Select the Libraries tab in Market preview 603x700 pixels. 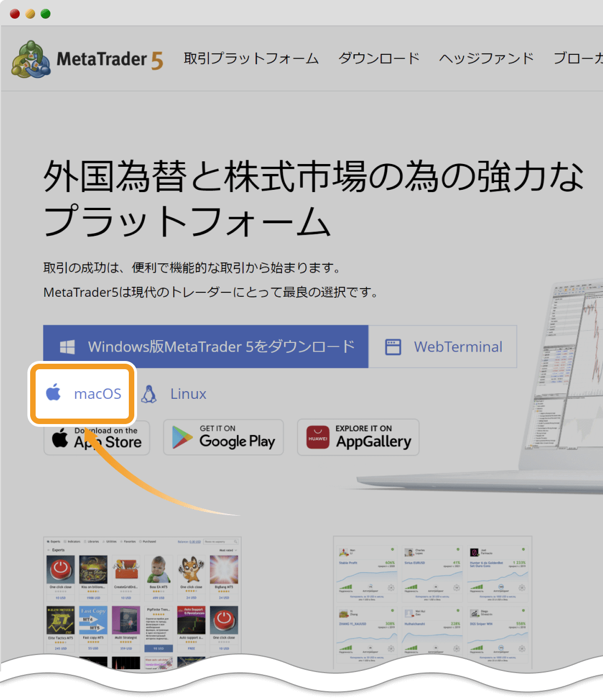92,541
